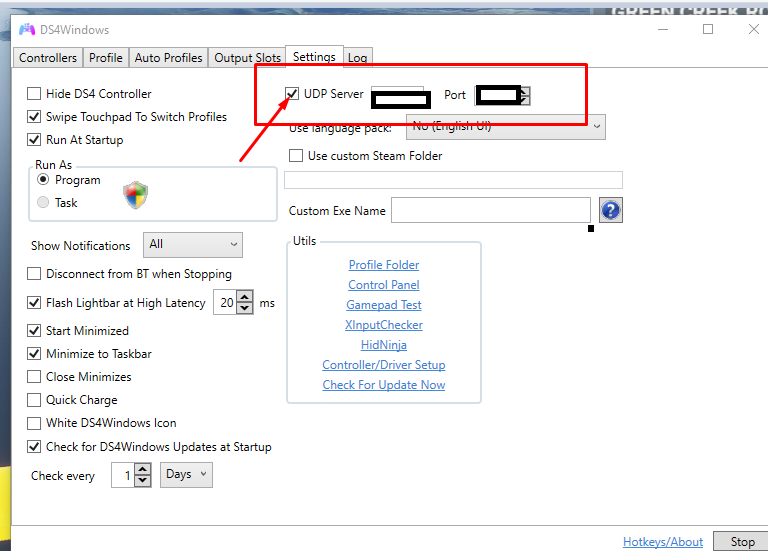This screenshot has height=551, width=768.
Task: Open Hotkeys/About link
Action: 663,542
